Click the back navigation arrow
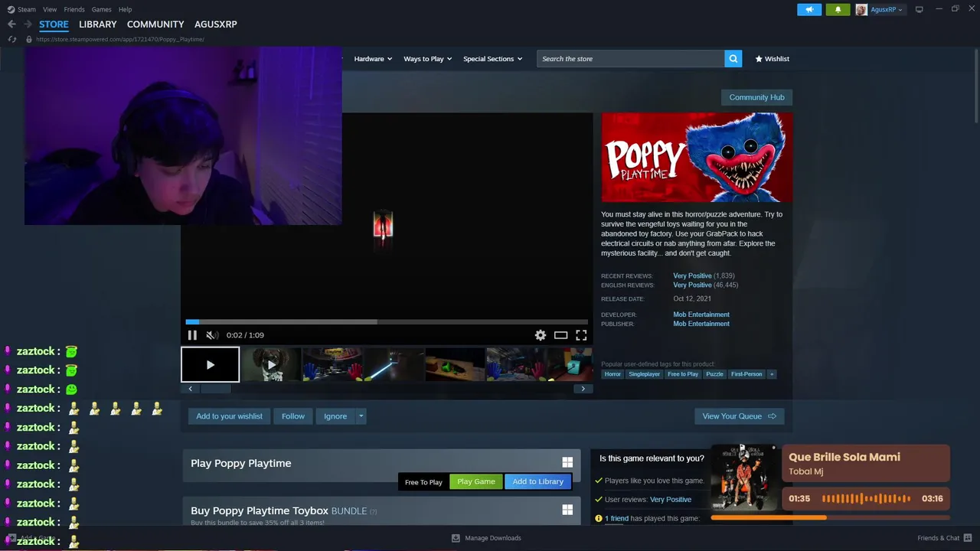The width and height of the screenshot is (980, 551). coord(11,24)
